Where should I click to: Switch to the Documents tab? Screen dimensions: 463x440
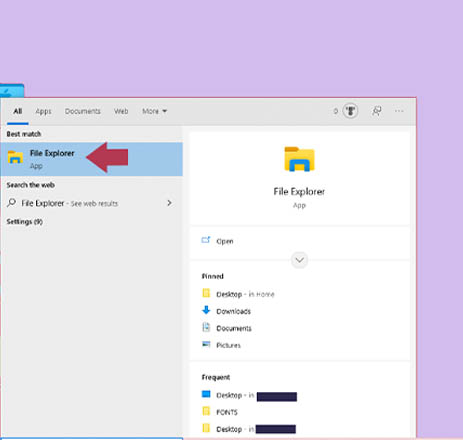83,111
